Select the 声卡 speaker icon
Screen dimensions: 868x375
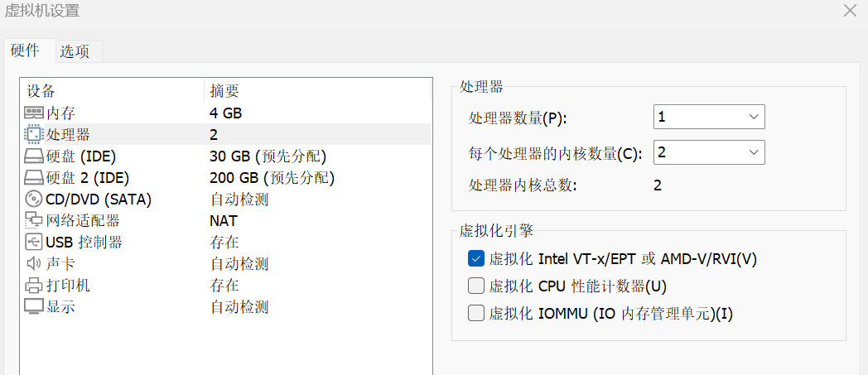click(x=33, y=264)
